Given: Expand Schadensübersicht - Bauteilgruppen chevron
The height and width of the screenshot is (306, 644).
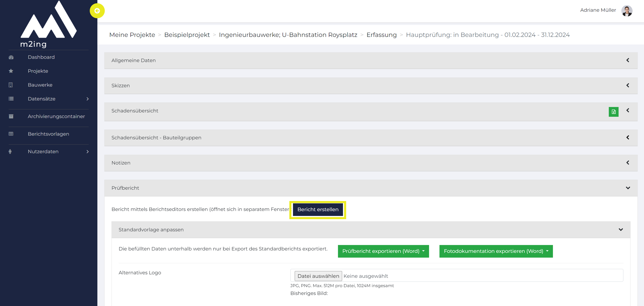Looking at the screenshot, I should [x=627, y=137].
